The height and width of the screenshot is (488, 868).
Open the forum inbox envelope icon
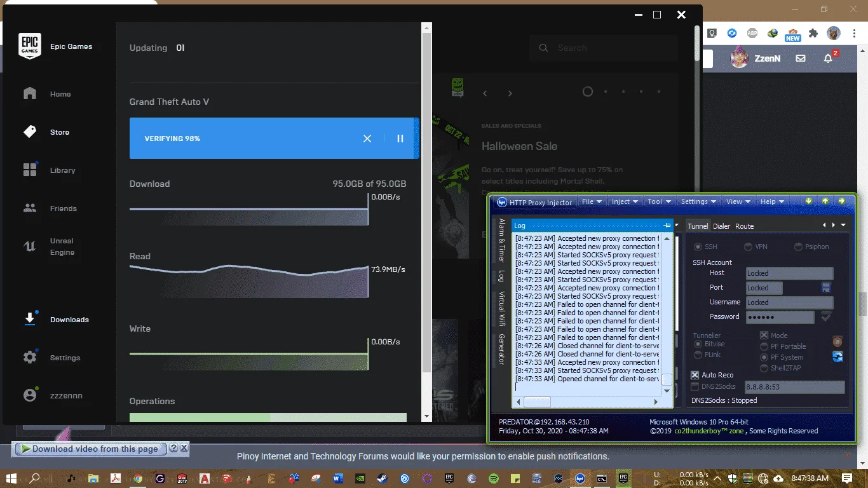[x=801, y=58]
